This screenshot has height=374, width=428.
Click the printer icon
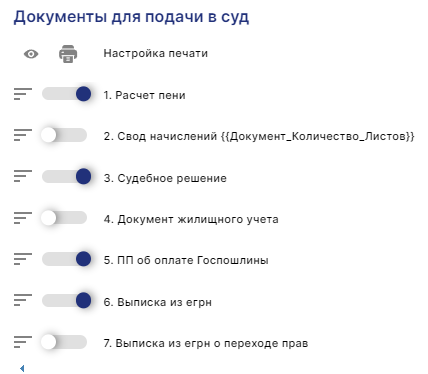pos(68,54)
